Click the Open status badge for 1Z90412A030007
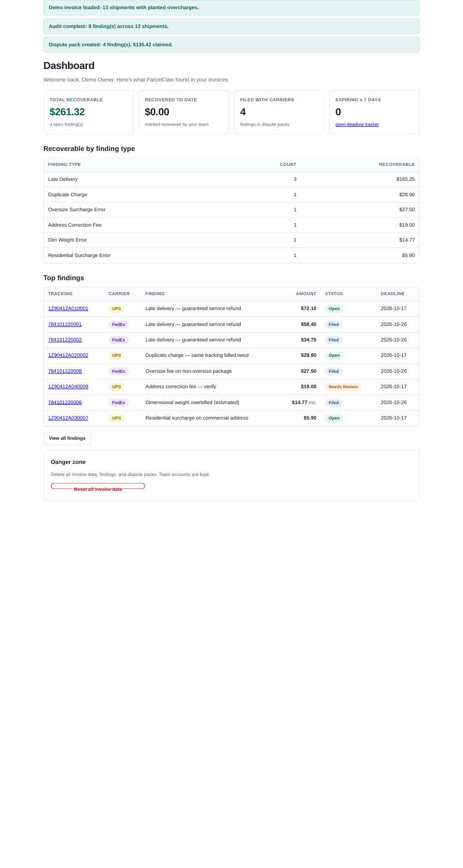Viewport: 463px width, 868px height. [x=334, y=418]
